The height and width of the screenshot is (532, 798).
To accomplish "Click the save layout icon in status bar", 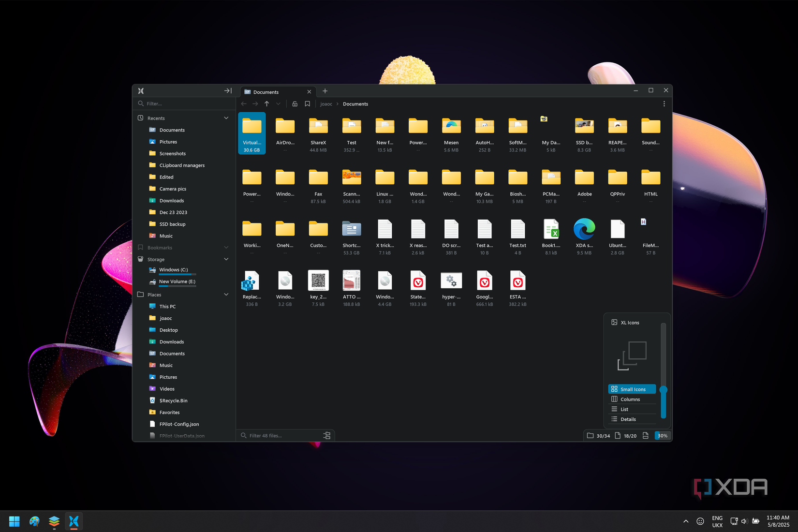I will pos(645,435).
